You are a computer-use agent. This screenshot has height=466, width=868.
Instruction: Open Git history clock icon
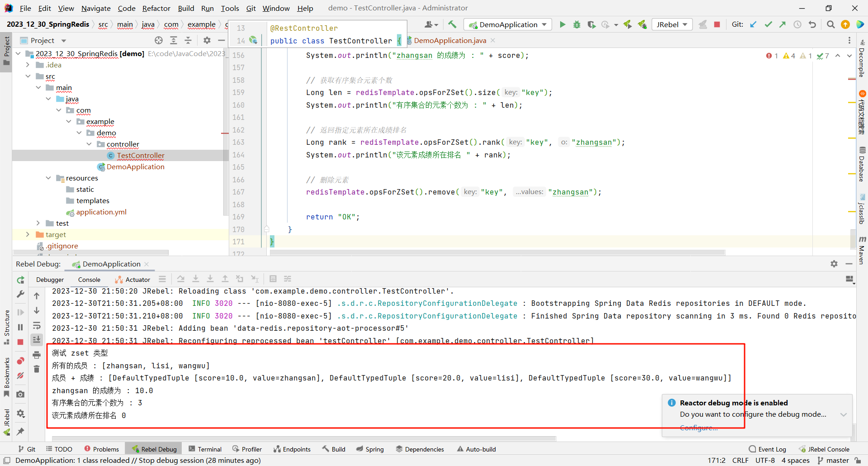click(x=797, y=24)
